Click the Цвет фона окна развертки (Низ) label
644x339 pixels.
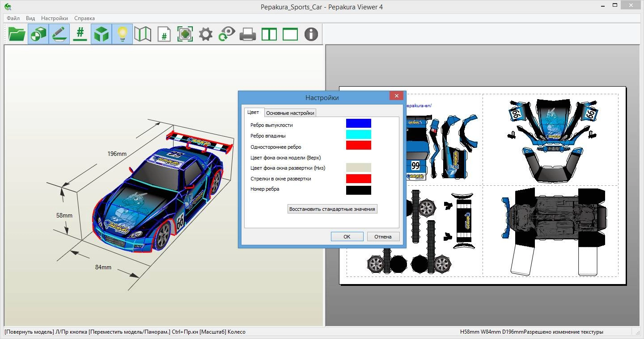(288, 168)
